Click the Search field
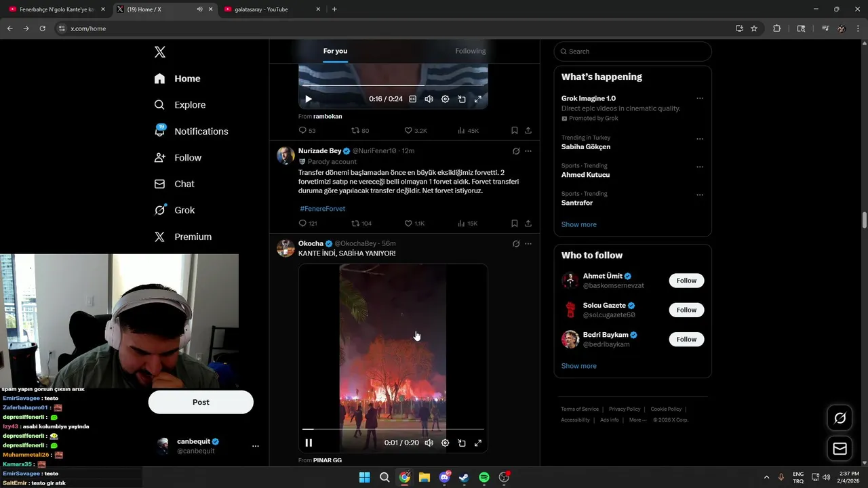 click(x=633, y=52)
